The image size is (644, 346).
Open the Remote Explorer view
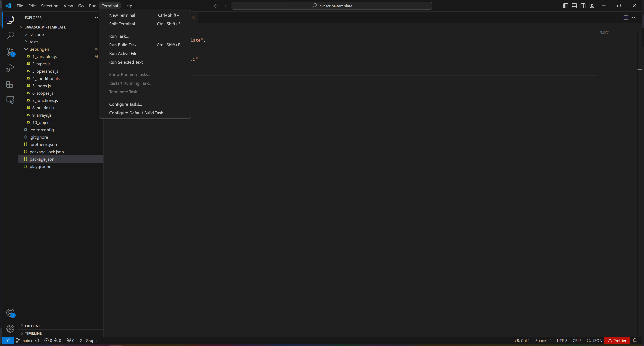point(10,100)
